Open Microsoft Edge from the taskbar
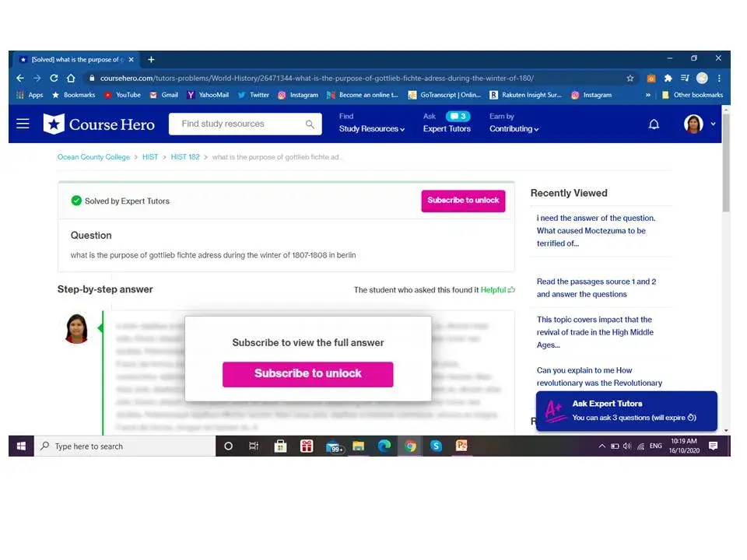The height and width of the screenshot is (560, 747). coord(384,446)
